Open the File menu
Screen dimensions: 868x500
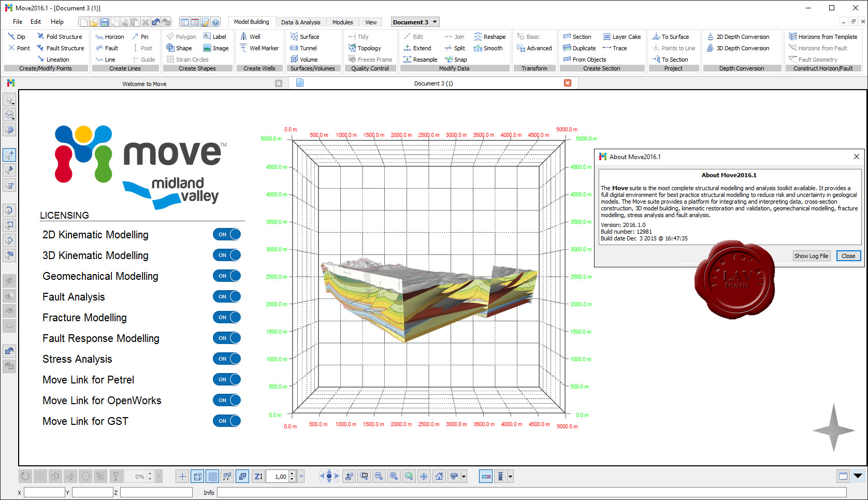tap(18, 22)
